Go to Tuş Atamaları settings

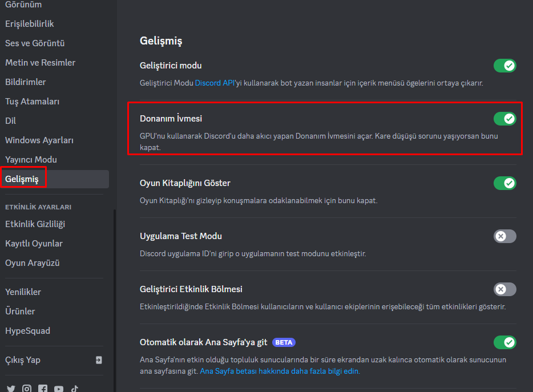(x=33, y=102)
